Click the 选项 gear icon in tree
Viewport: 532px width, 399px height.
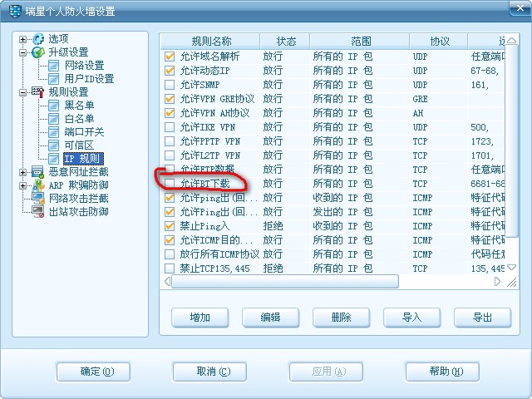coord(38,39)
